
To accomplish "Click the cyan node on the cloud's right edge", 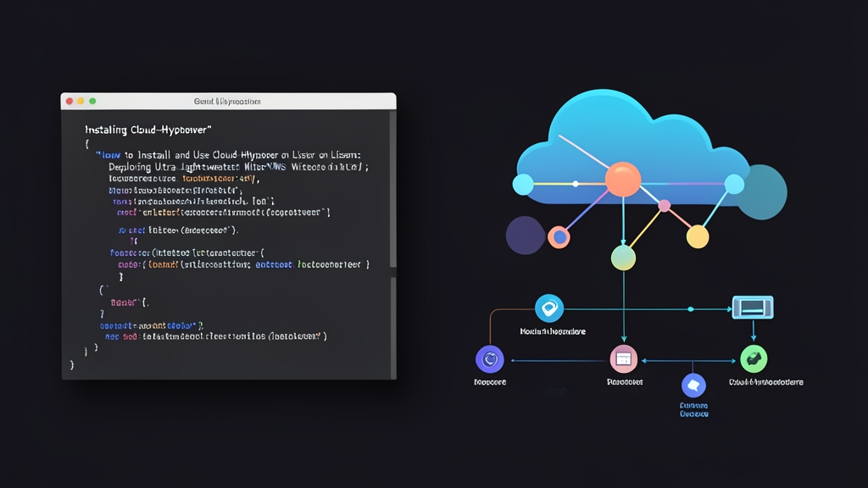I will (734, 184).
